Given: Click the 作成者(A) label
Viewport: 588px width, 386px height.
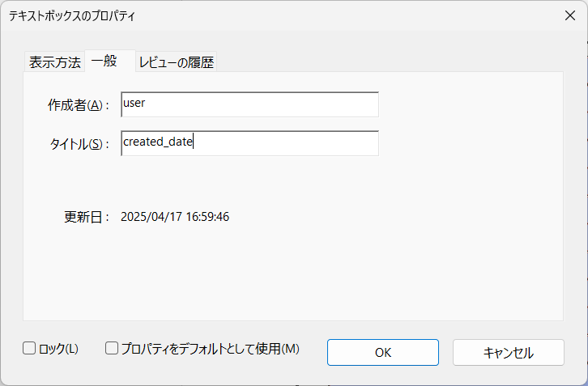Looking at the screenshot, I should tap(78, 105).
